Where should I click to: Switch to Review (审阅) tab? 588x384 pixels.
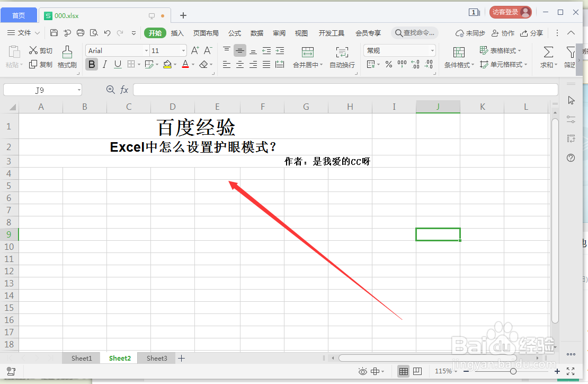279,33
